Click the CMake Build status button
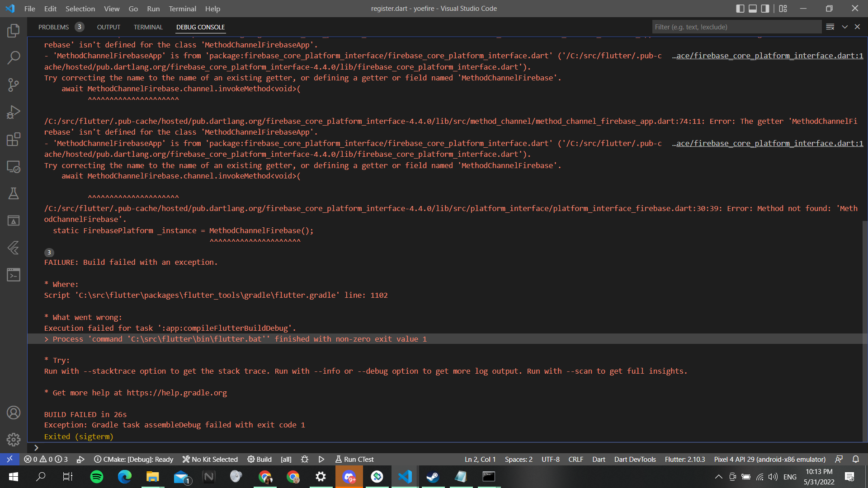The height and width of the screenshot is (488, 868). coord(259,459)
